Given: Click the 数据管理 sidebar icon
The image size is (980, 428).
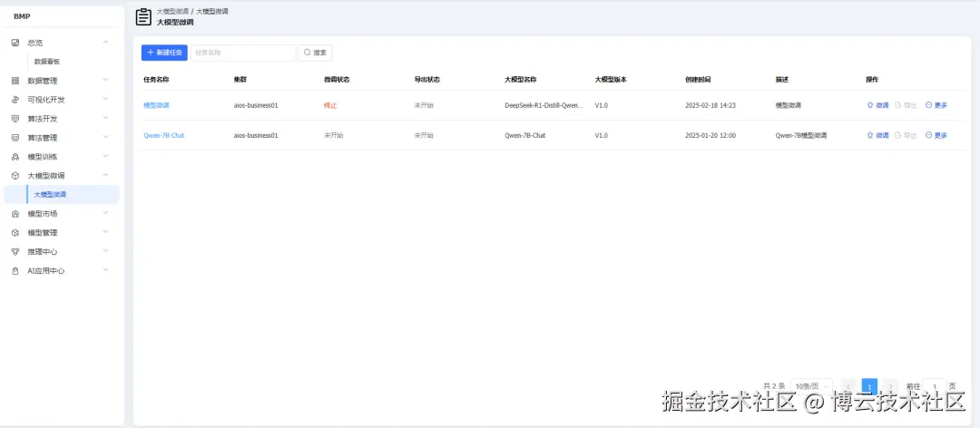Looking at the screenshot, I should point(15,81).
